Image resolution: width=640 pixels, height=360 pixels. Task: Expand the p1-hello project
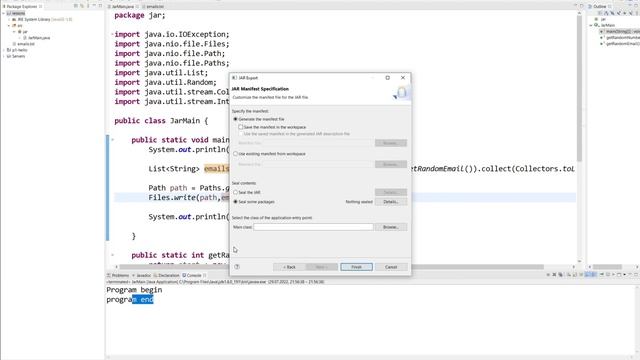click(x=4, y=50)
